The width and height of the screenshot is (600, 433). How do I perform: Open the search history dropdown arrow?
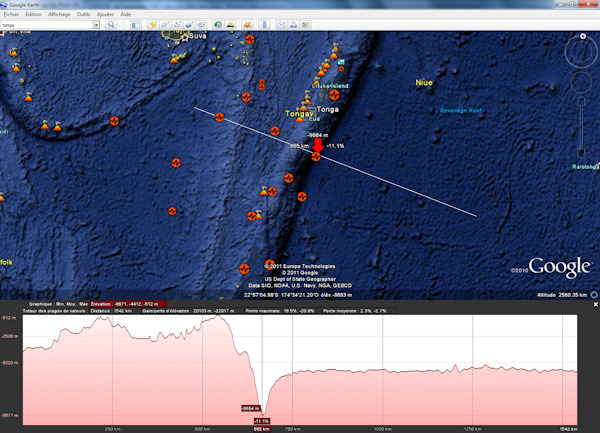pyautogui.click(x=96, y=24)
